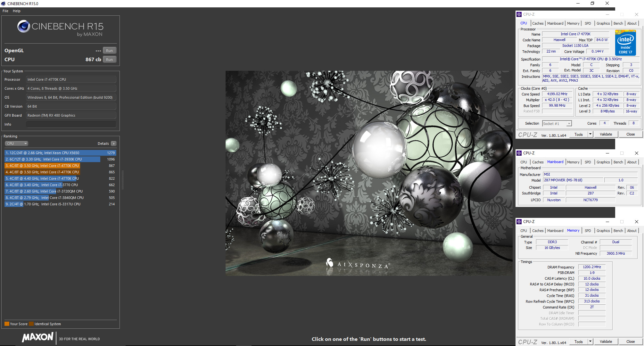
Task: Click Tools button in top CPU-Z window
Action: point(579,134)
